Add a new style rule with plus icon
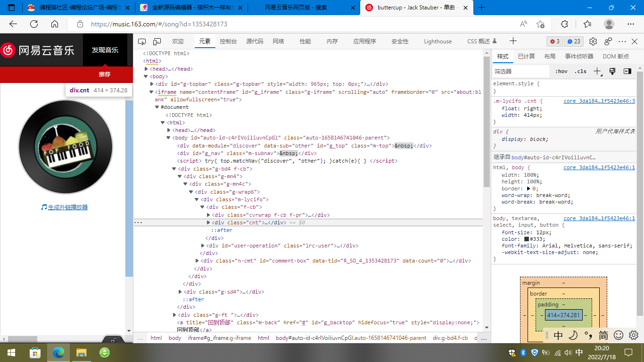Screen dimensions: 644x362 pyautogui.click(x=597, y=71)
